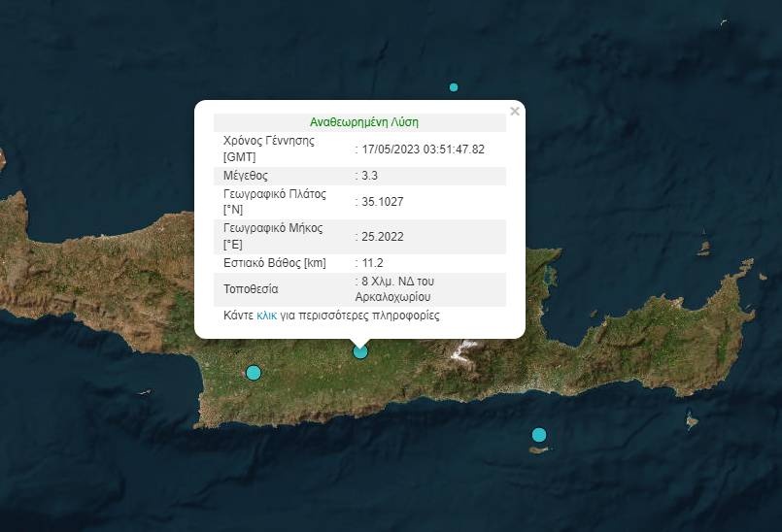Click the green 'Αναθεωρημένη Λύση' header
The height and width of the screenshot is (532, 782).
pos(364,122)
